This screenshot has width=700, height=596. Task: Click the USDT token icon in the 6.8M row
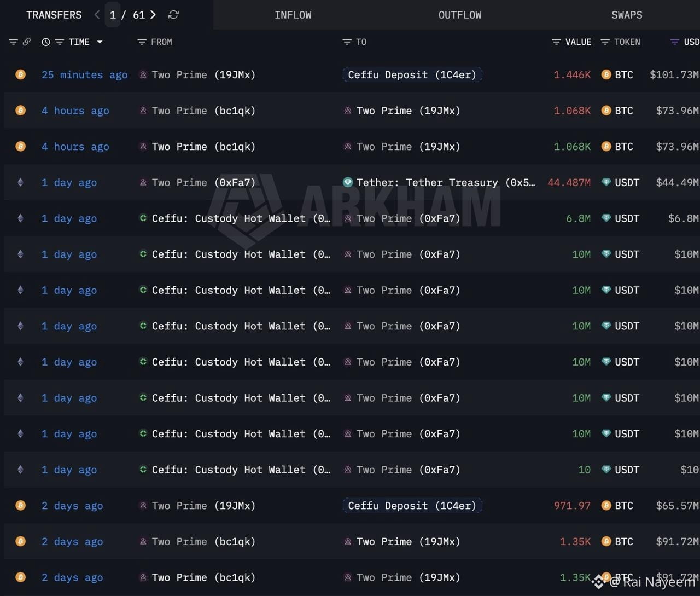pyautogui.click(x=606, y=218)
